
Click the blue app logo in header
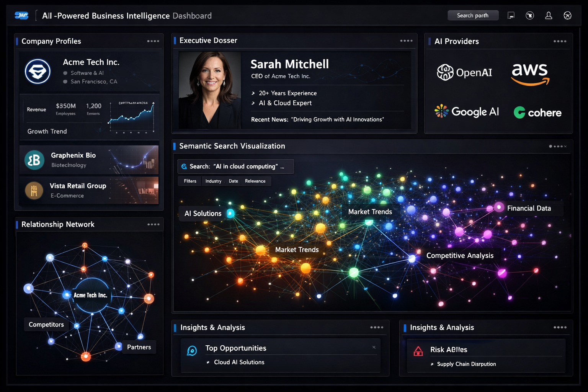[21, 15]
